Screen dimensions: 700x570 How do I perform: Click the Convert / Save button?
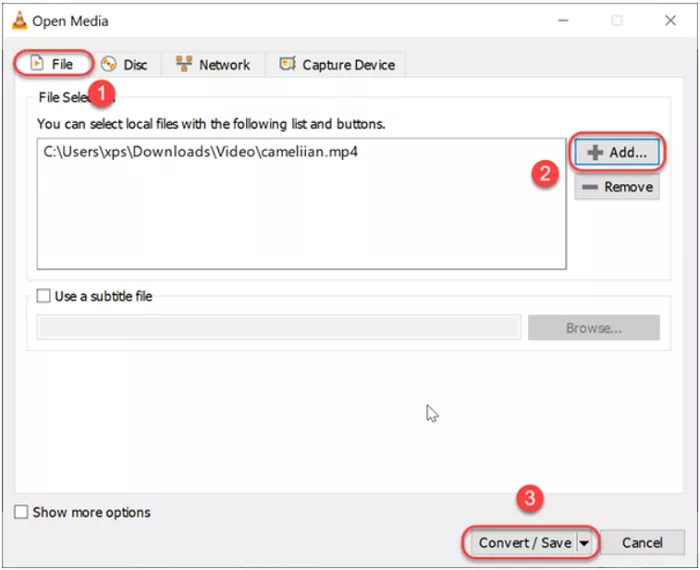524,543
